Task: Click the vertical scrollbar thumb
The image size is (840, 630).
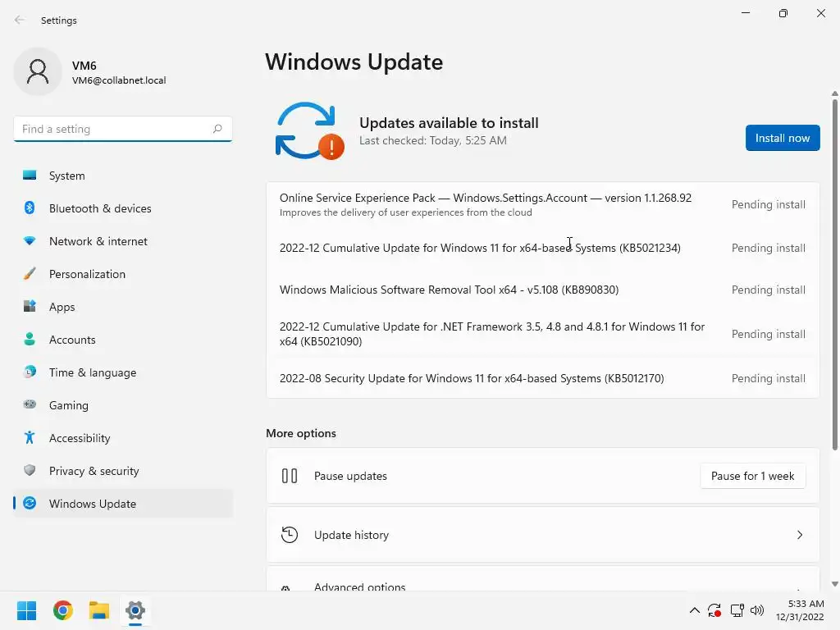Action: pyautogui.click(x=834, y=274)
